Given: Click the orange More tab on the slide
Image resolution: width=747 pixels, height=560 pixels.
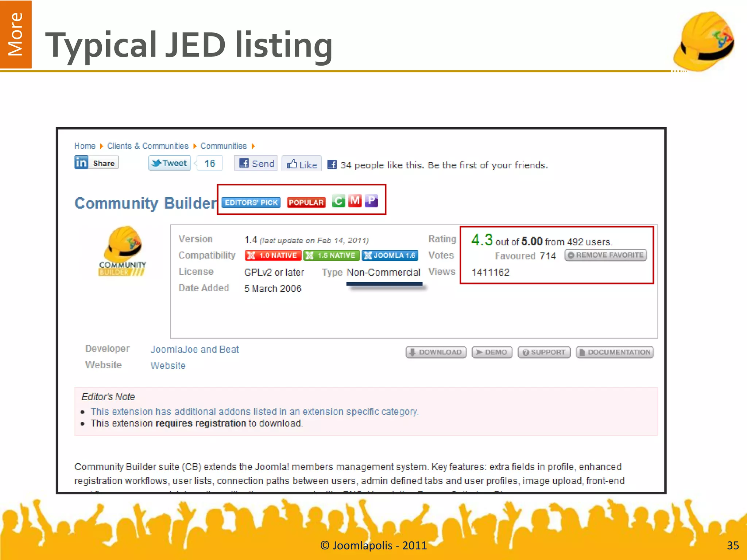Looking at the screenshot, I should 16,34.
